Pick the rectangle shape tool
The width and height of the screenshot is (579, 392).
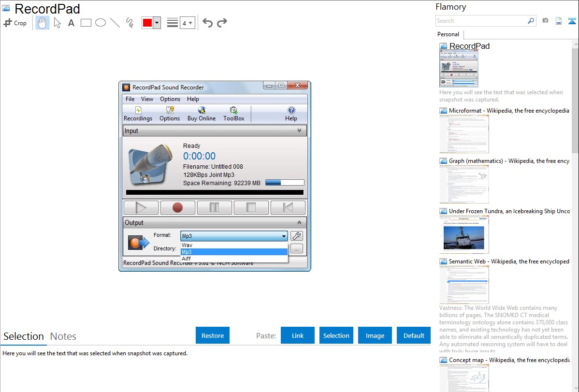point(86,23)
